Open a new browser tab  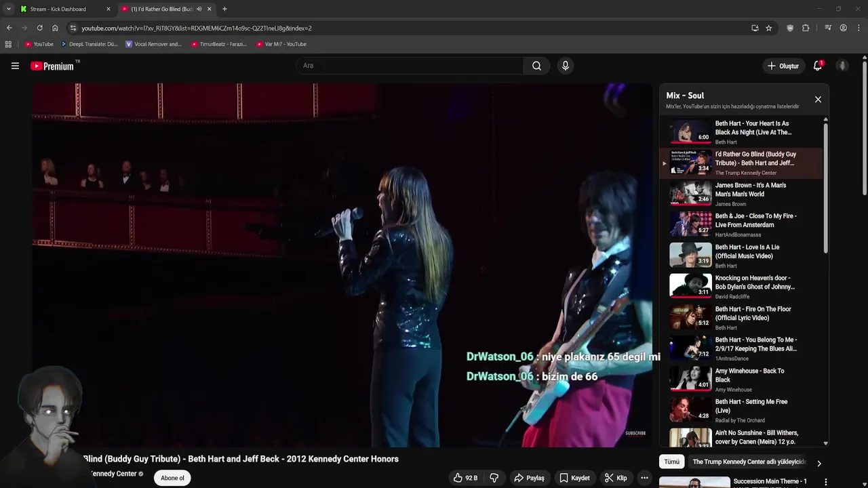pos(224,9)
